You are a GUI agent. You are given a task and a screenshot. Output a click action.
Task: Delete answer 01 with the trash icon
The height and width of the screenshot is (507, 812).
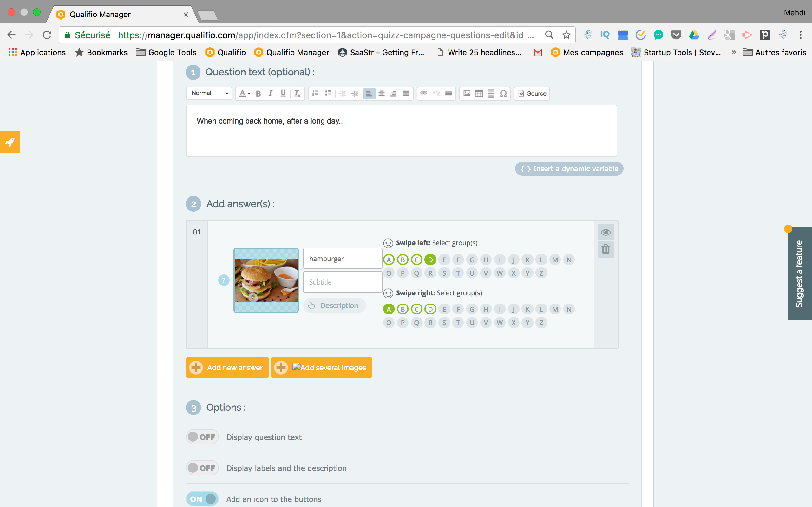[605, 249]
